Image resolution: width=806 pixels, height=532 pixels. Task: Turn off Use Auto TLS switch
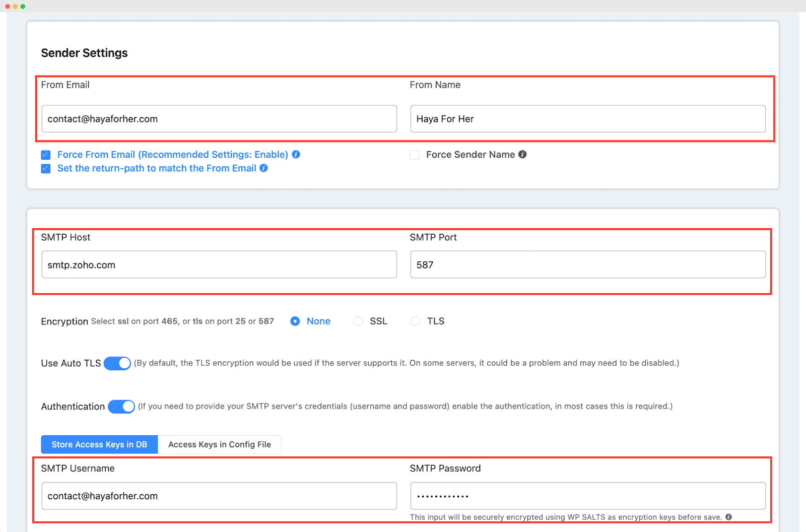click(x=117, y=363)
